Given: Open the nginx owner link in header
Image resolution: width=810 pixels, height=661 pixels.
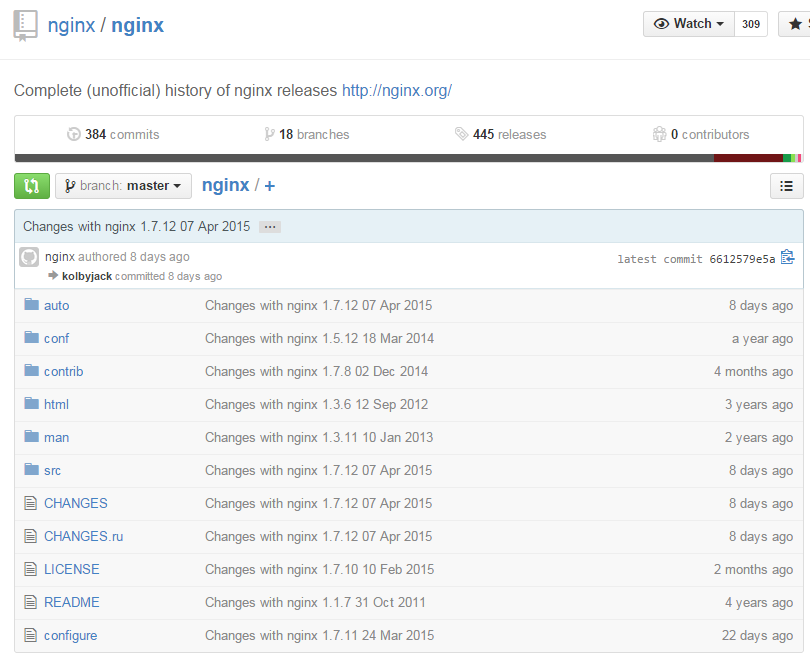Looking at the screenshot, I should [71, 25].
